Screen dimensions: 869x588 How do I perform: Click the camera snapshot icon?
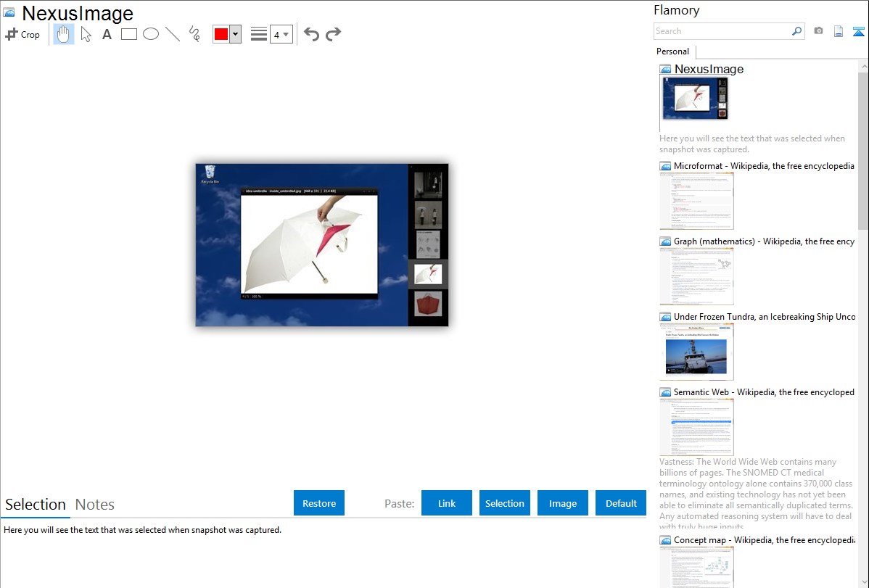click(818, 31)
